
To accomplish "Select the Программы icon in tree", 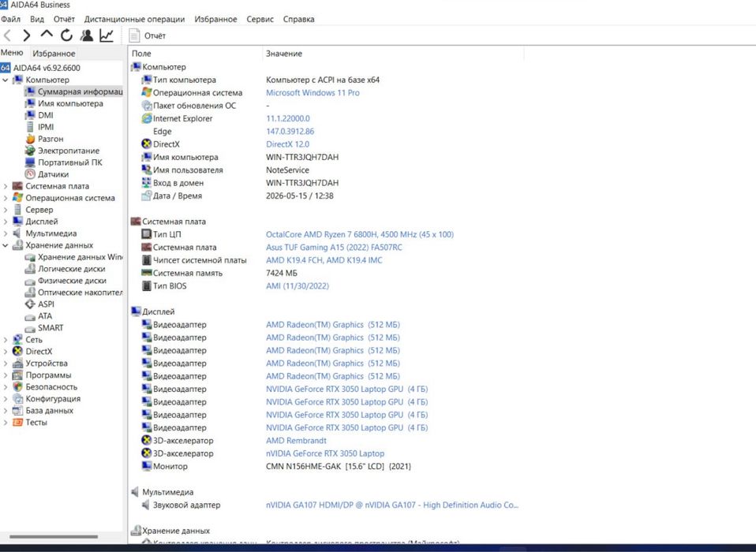I will click(17, 375).
